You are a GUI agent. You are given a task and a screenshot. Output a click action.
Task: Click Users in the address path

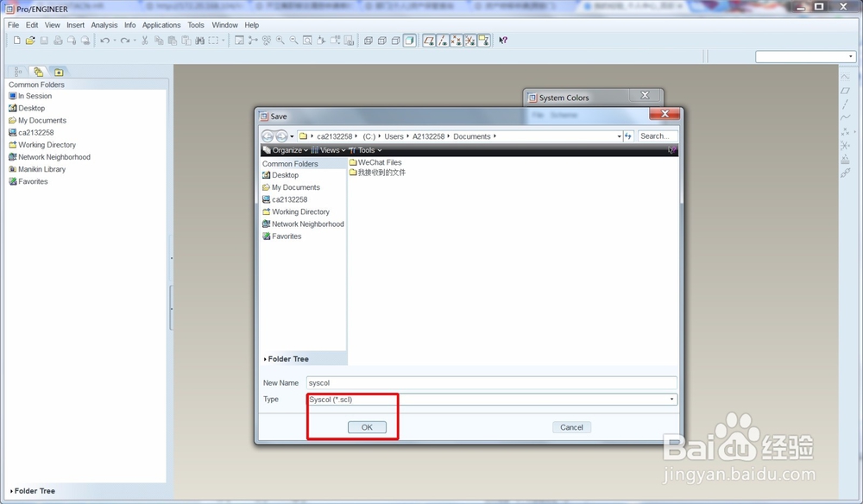pyautogui.click(x=394, y=136)
